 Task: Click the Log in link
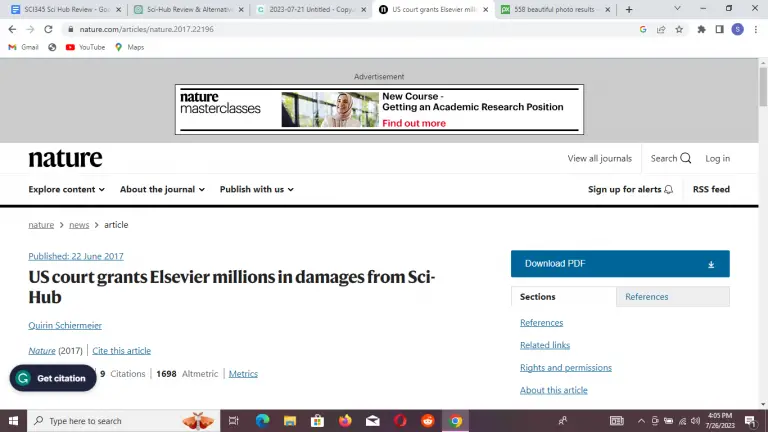tap(717, 158)
